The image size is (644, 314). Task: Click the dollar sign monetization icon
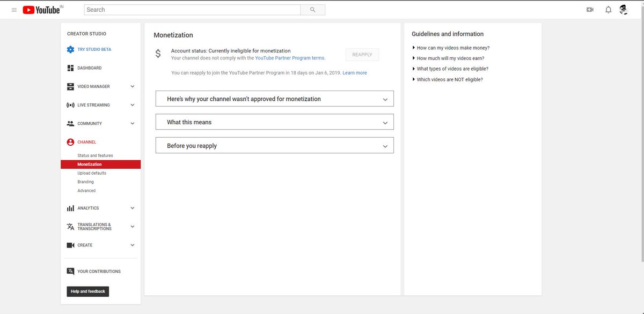[x=158, y=54]
